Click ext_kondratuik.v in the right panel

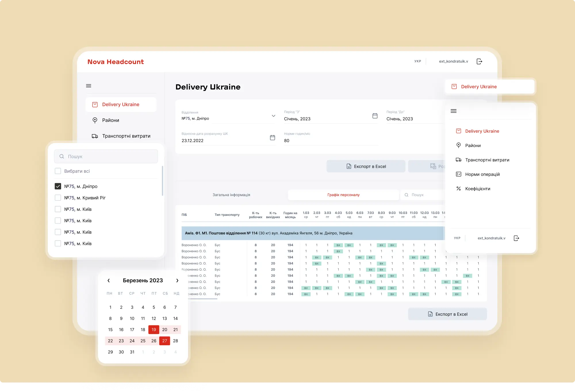491,238
